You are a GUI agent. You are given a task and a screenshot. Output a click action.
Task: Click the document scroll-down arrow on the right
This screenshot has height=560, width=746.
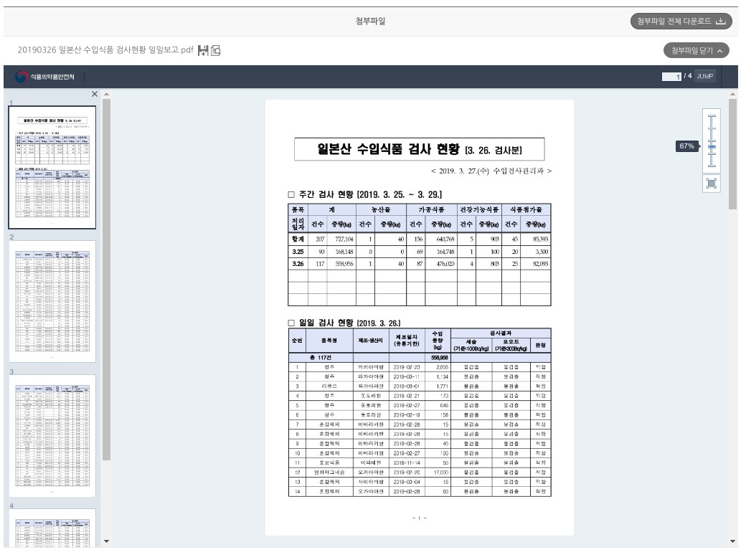click(x=732, y=541)
